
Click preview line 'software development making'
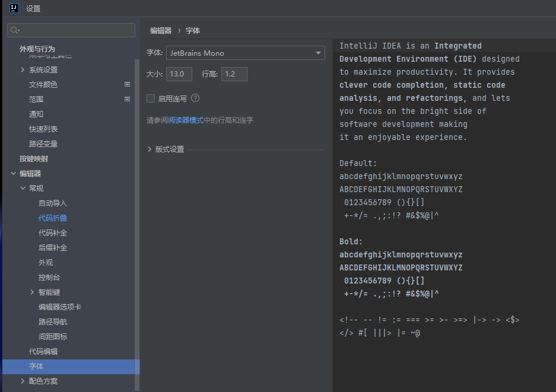(403, 125)
